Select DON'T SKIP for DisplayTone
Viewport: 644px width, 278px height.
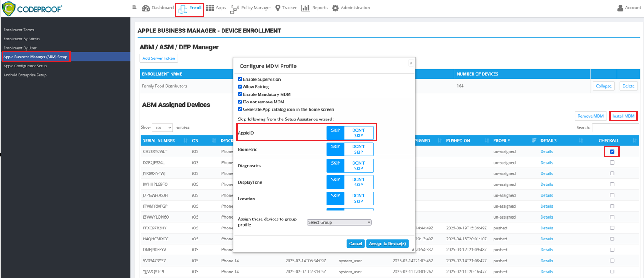[x=358, y=182]
